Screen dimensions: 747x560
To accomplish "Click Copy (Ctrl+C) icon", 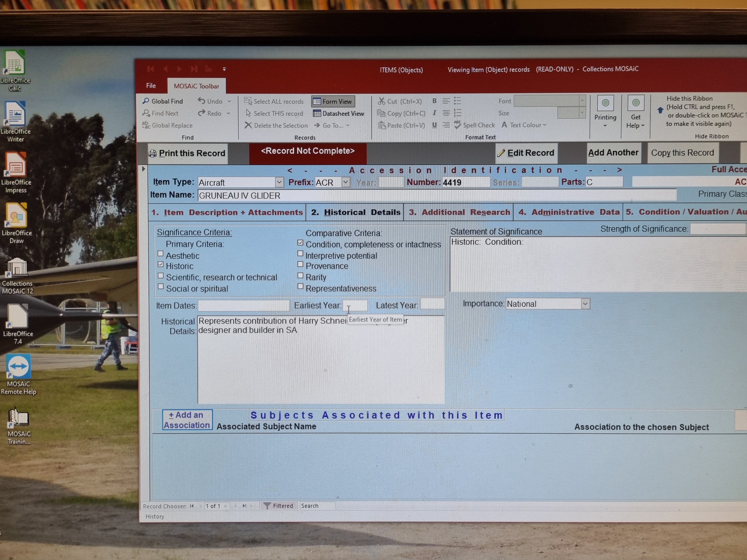I will click(x=381, y=113).
